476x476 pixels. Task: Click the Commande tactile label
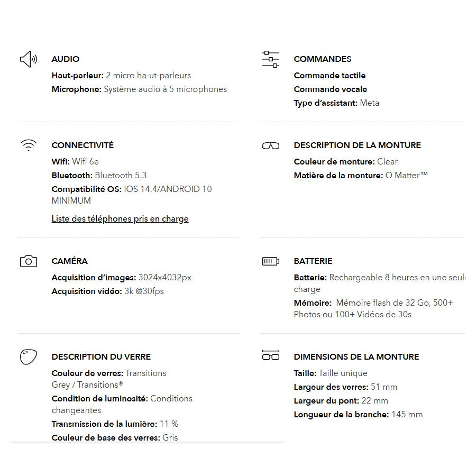click(x=329, y=76)
